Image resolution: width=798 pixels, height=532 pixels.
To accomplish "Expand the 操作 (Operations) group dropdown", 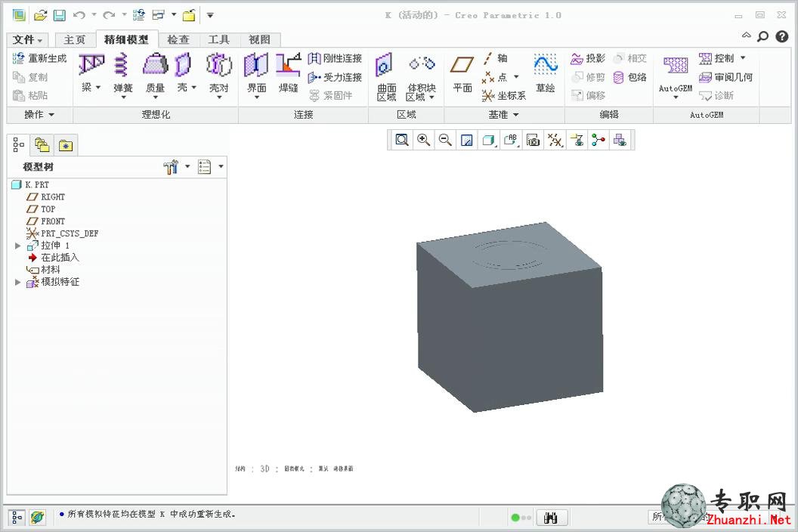I will pos(39,115).
